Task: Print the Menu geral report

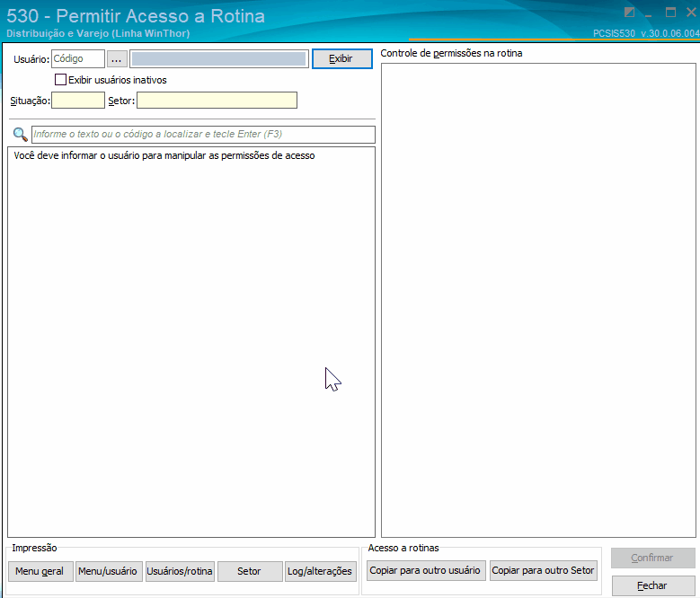Action: pos(40,571)
